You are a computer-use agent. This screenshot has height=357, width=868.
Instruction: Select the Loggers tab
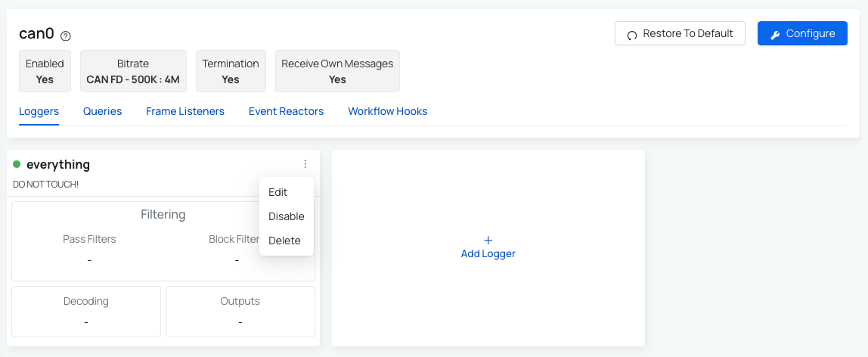coord(39,111)
